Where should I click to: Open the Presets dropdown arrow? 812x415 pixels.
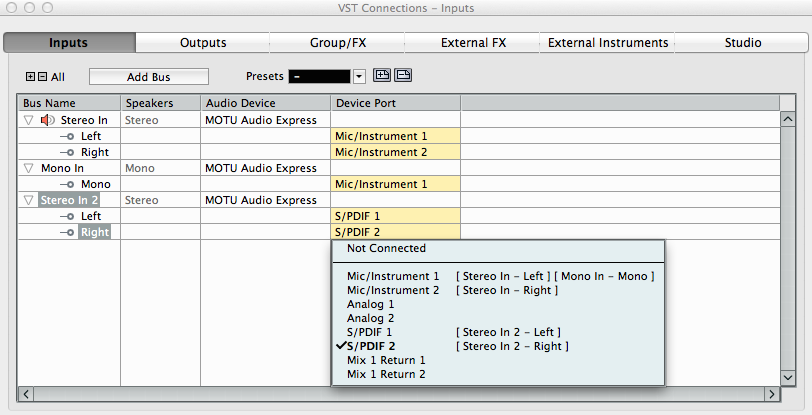click(359, 76)
